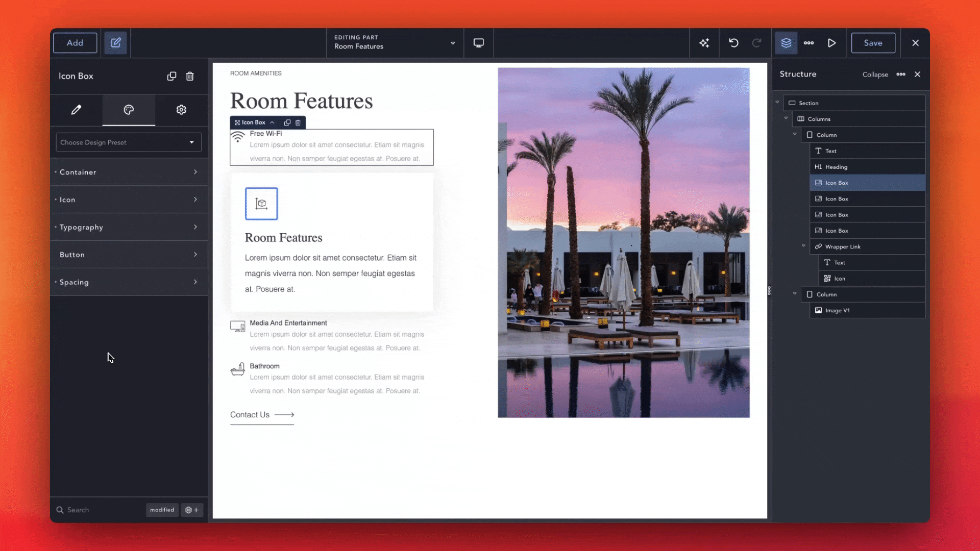Open the responsive desktop view icon
Screen dimensions: 980x551
click(478, 43)
